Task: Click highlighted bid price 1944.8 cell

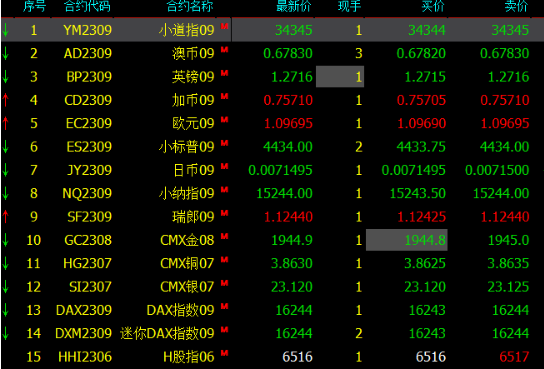Action: (407, 240)
